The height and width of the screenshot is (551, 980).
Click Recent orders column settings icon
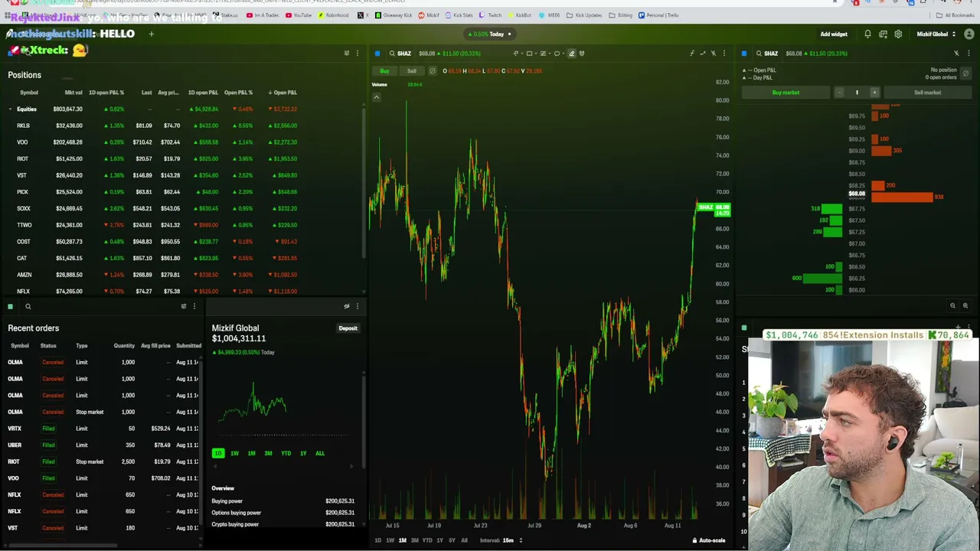183,306
